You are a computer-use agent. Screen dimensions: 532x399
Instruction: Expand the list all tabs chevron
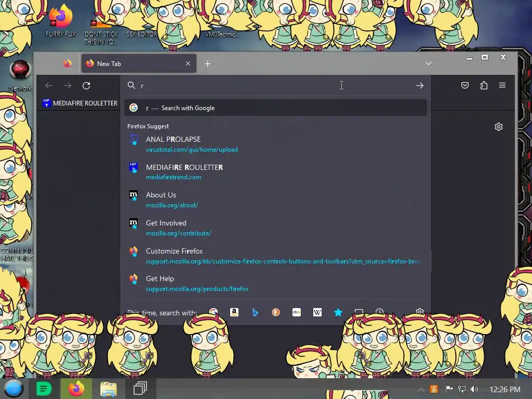tap(429, 63)
